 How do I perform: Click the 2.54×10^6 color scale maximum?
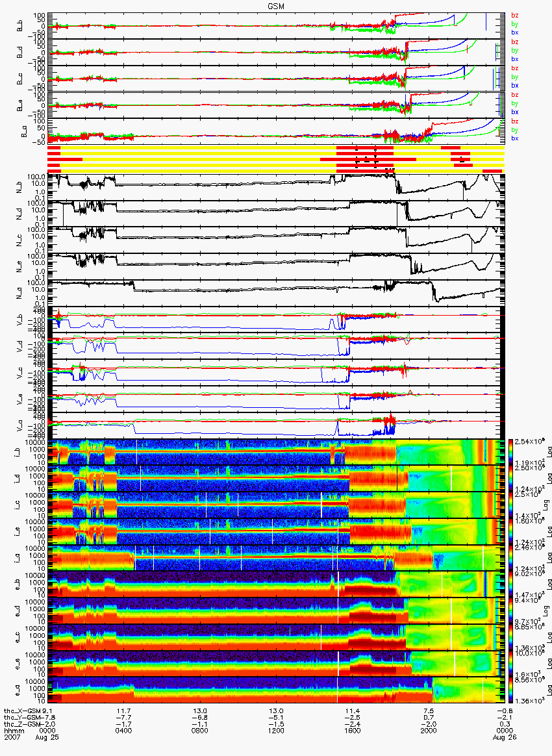click(529, 442)
